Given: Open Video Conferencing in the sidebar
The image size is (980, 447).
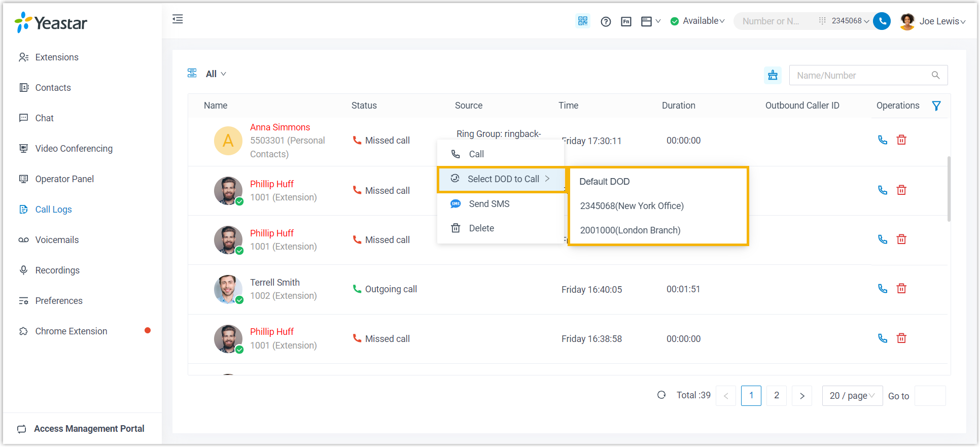Looking at the screenshot, I should pos(74,149).
